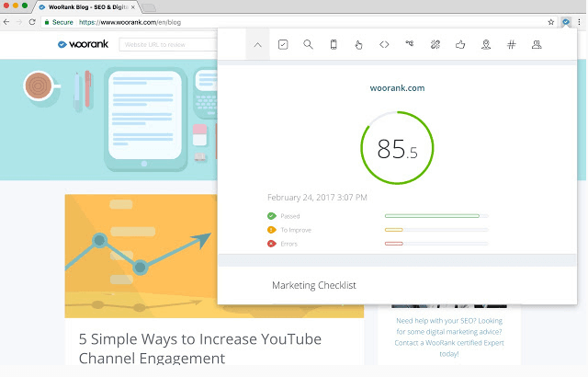Bookmark the page with the star icon
Viewport: 588px width, 377px height.
551,22
